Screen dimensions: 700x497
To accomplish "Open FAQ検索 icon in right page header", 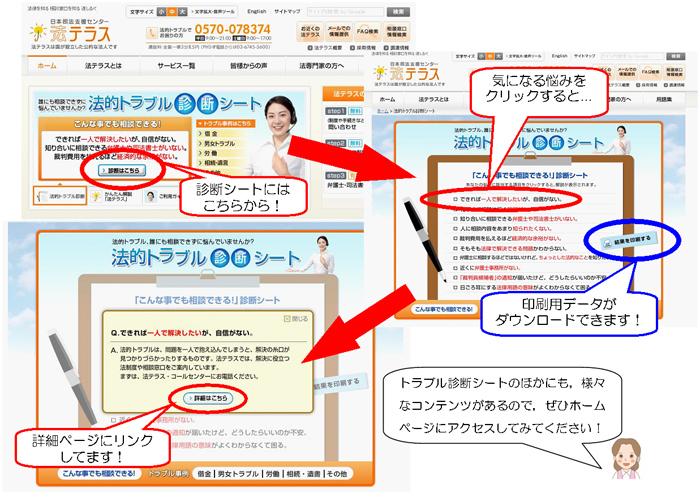I will [x=650, y=71].
